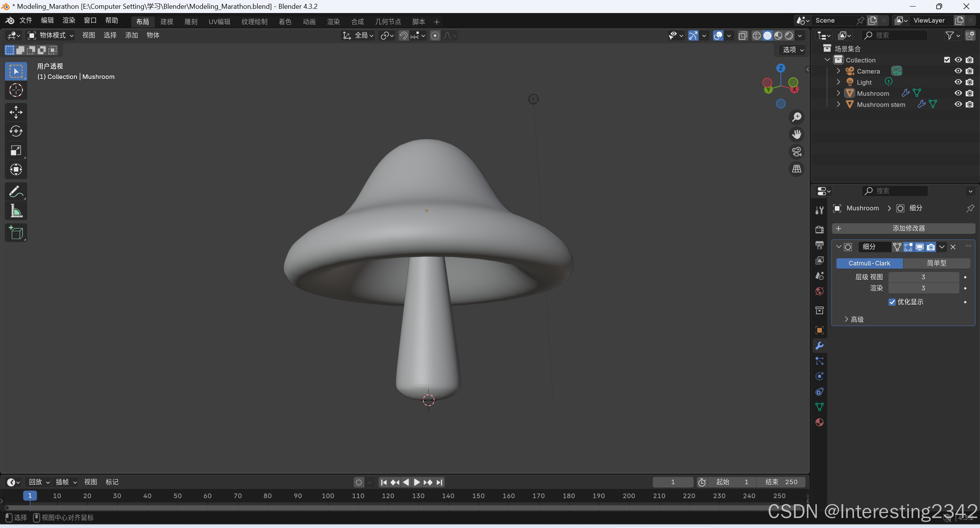The height and width of the screenshot is (528, 980).
Task: Hide the Mushroom stem object
Action: click(x=958, y=104)
